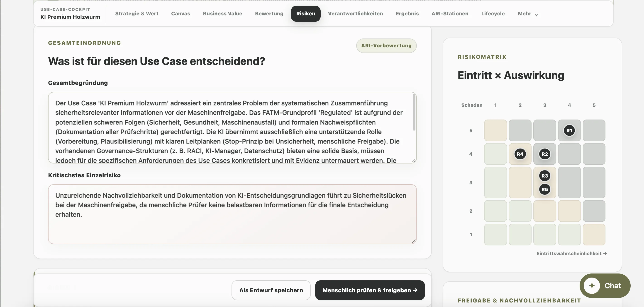Viewport: 644px width, 307px height.
Task: Click Menschlich prüfen & freigeben button
Action: coord(370,290)
